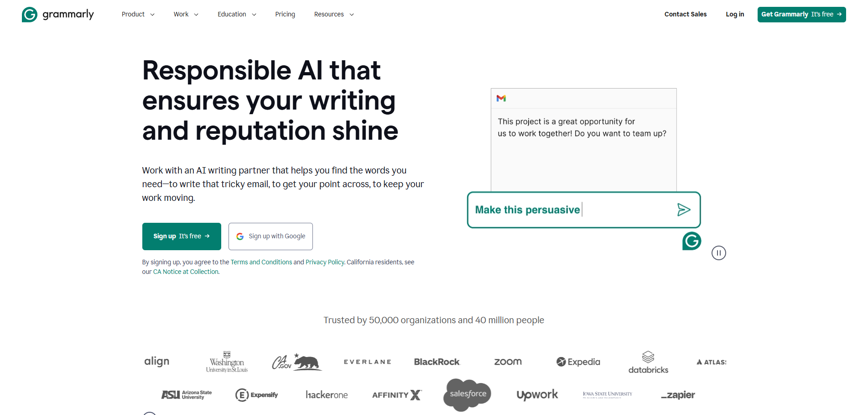Pause the demo animation
The width and height of the screenshot is (868, 415).
coord(719,253)
